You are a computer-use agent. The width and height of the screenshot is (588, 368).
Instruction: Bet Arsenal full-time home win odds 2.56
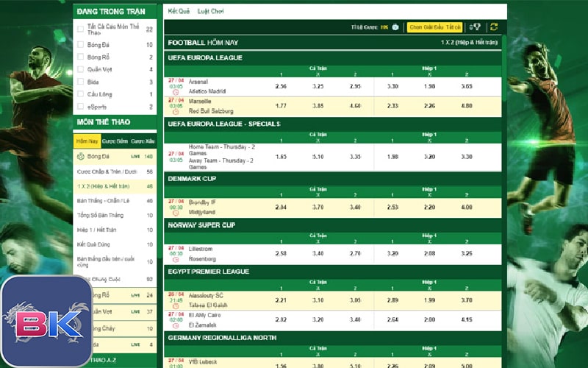pos(281,86)
